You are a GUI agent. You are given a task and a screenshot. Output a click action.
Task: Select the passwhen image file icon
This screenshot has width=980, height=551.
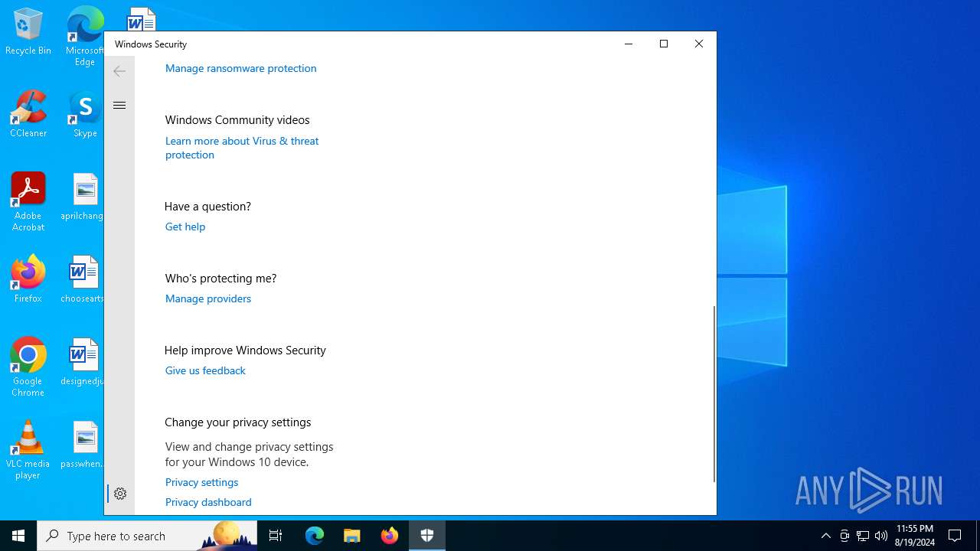(84, 445)
